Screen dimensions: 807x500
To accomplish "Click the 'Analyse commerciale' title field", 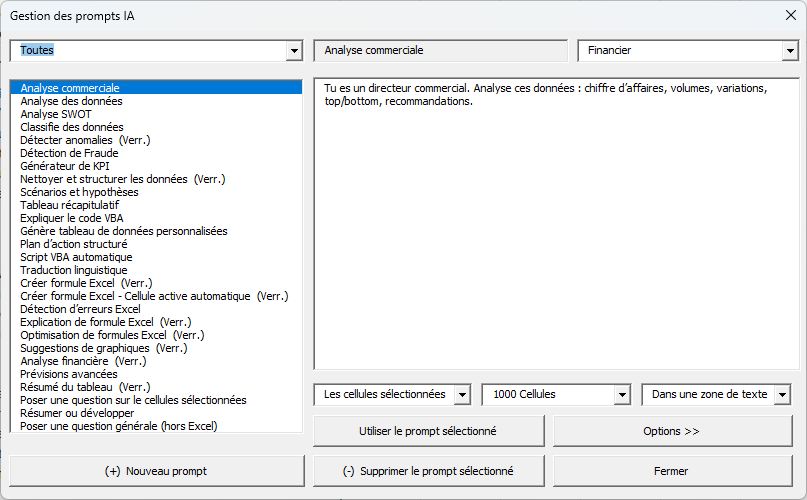I will click(440, 50).
